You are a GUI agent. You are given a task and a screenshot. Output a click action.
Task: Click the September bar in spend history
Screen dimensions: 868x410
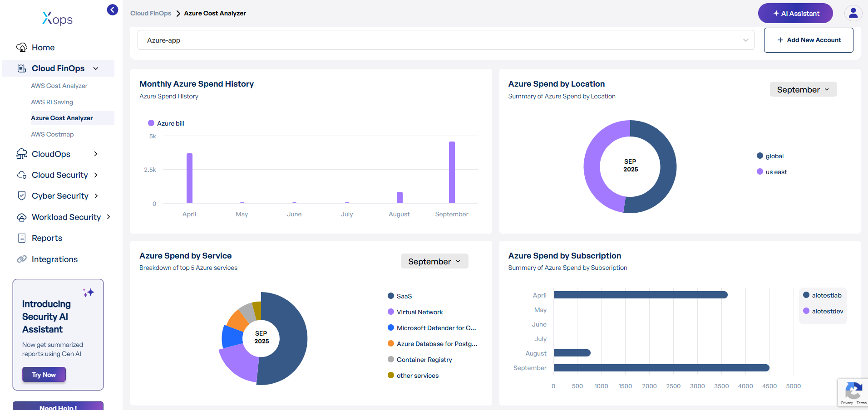[452, 172]
